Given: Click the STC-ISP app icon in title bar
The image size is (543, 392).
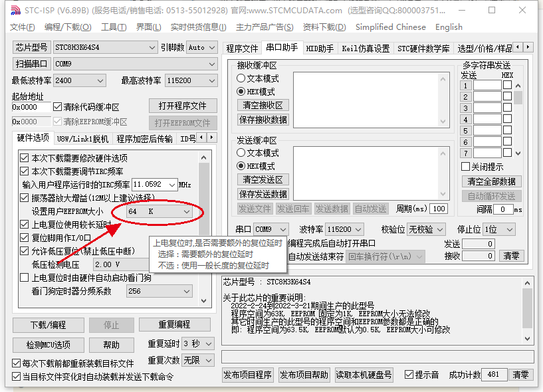Looking at the screenshot, I should point(15,11).
